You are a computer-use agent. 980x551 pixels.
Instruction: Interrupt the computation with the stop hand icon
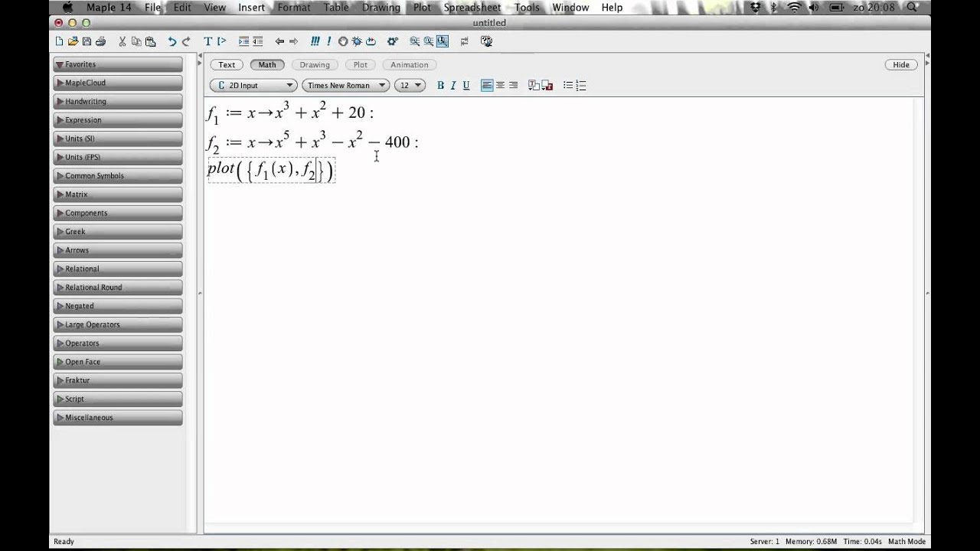[x=343, y=41]
